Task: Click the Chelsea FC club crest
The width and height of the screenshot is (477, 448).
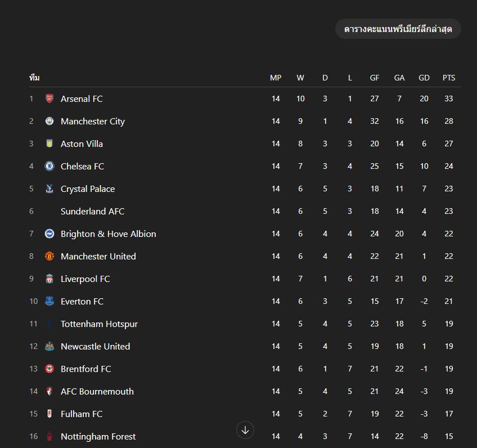Action: coord(49,166)
